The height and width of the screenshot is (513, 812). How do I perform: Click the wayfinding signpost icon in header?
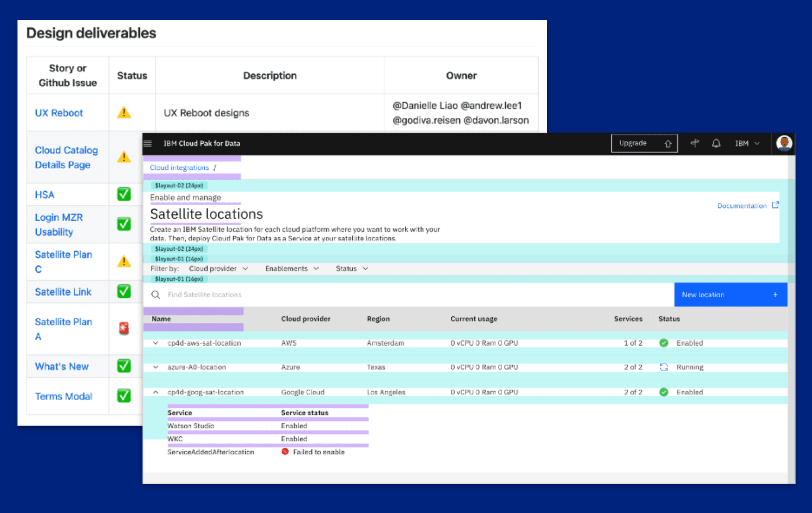(x=695, y=143)
